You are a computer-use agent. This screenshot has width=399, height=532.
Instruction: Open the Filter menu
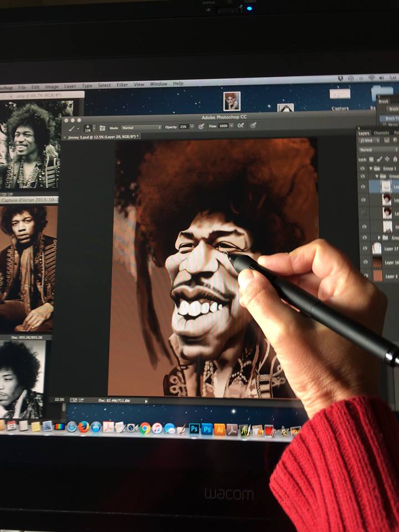pyautogui.click(x=122, y=85)
